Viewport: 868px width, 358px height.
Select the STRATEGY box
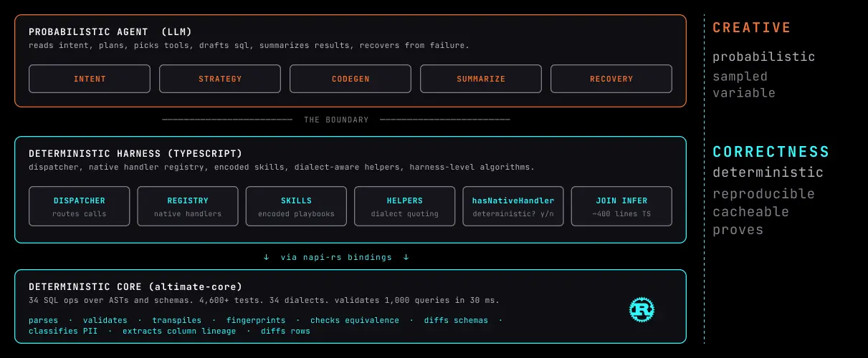tap(220, 79)
